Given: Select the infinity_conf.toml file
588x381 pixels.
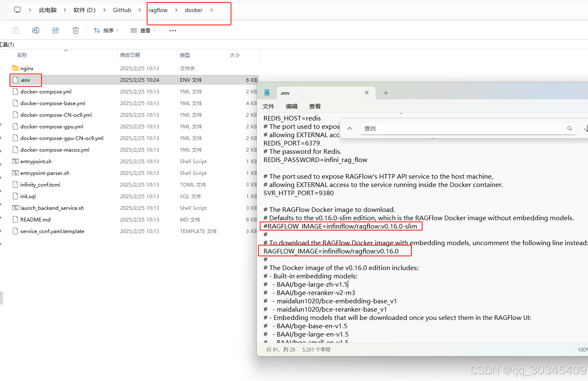Looking at the screenshot, I should (x=40, y=184).
